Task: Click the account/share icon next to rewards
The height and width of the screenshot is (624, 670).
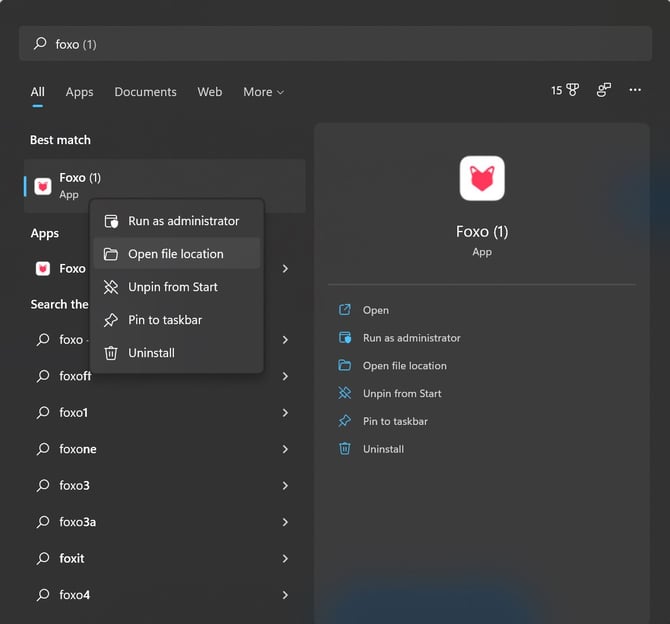Action: [604, 90]
